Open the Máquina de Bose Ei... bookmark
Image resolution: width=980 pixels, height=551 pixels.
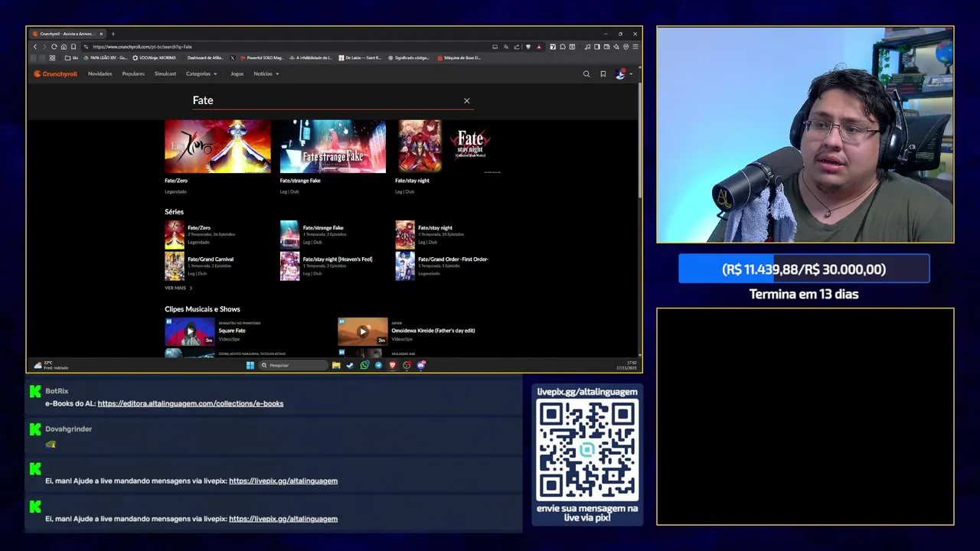tap(461, 58)
